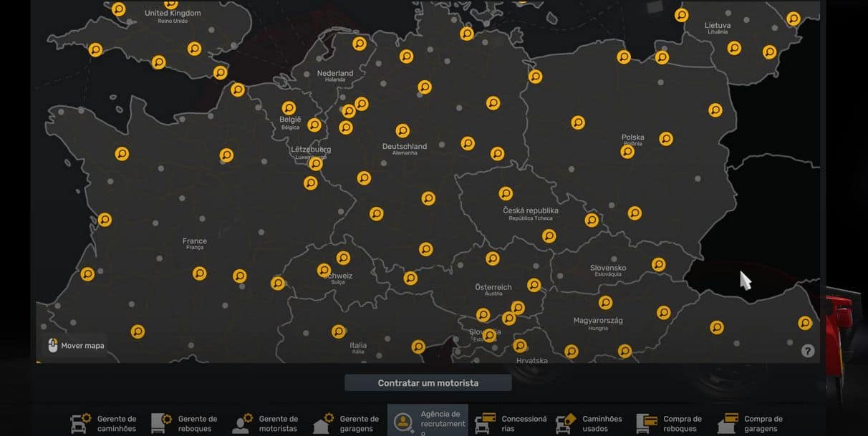Click the Mover mapa mouse hint
868x436 pixels.
click(75, 346)
